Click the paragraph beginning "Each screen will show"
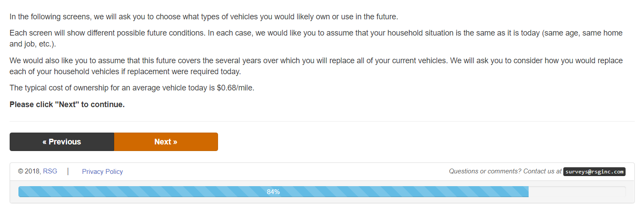Image resolution: width=644 pixels, height=216 pixels. 316,33
